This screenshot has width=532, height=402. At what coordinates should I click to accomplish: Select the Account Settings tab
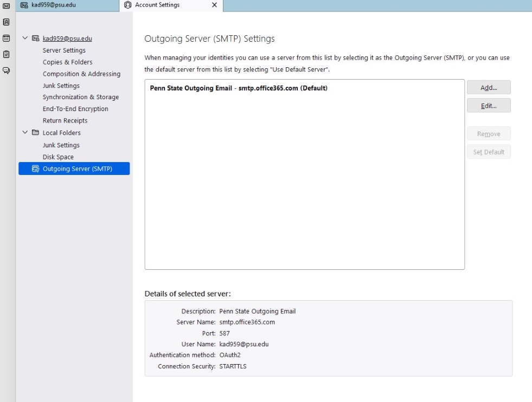171,5
